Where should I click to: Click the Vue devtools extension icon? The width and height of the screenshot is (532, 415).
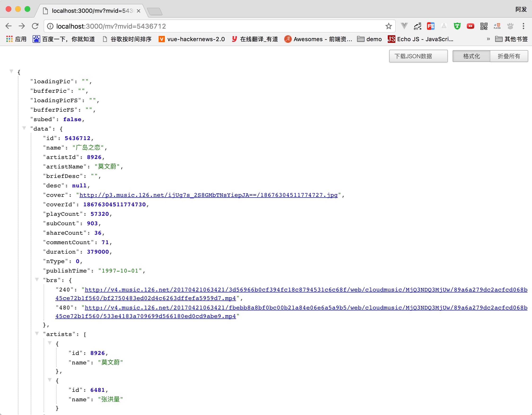pyautogui.click(x=404, y=26)
